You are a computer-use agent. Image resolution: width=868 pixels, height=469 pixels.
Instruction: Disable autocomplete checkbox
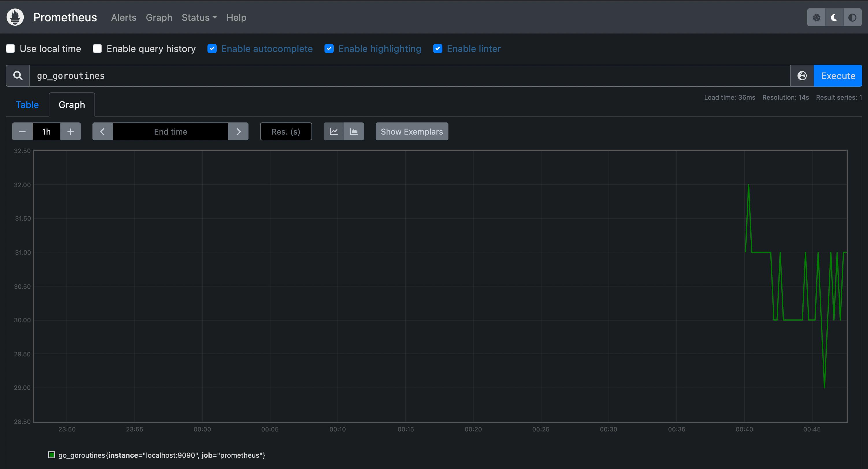coord(212,49)
